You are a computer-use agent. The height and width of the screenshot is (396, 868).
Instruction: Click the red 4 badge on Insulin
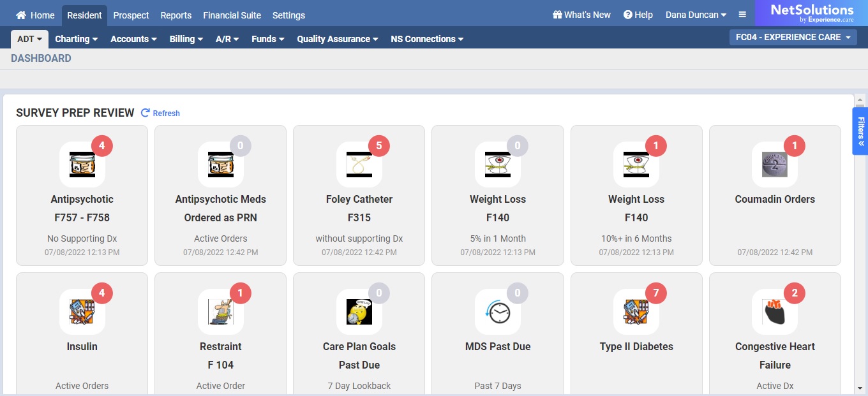coord(102,293)
